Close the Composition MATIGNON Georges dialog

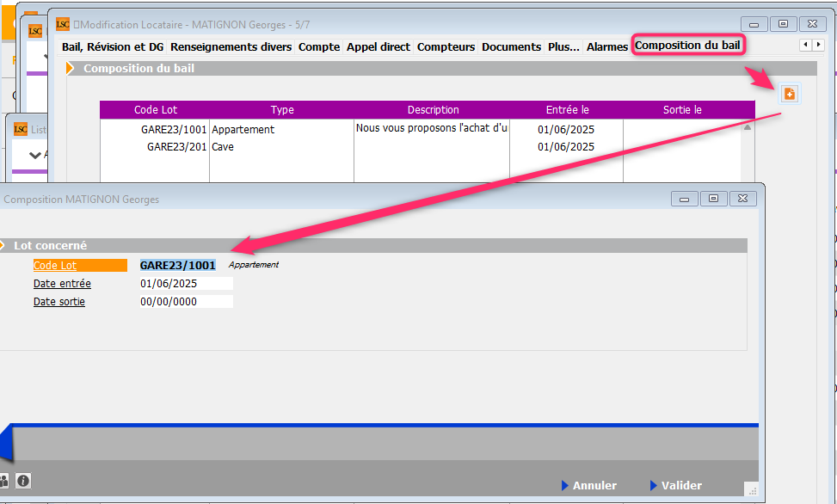742,199
